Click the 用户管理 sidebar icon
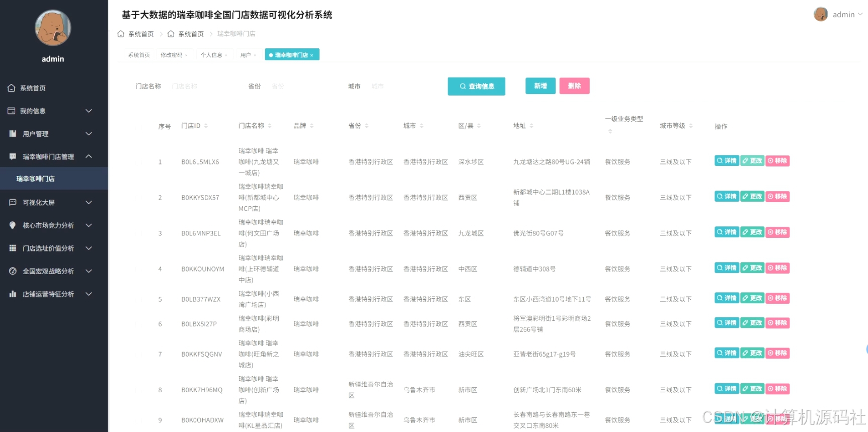 13,134
